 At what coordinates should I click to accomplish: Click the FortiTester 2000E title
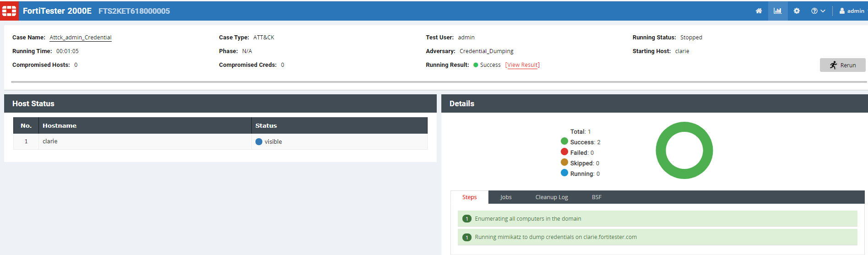(57, 11)
